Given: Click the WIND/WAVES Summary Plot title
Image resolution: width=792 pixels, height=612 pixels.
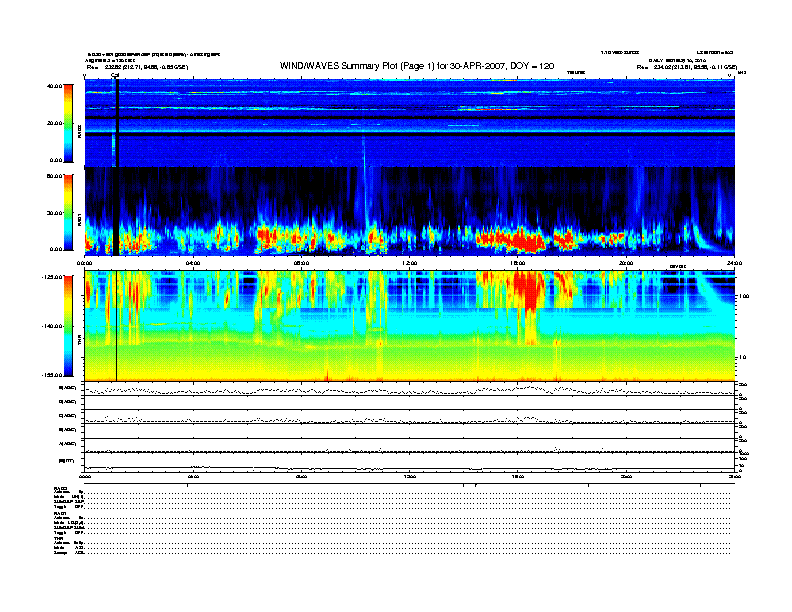Looking at the screenshot, I should pos(417,66).
